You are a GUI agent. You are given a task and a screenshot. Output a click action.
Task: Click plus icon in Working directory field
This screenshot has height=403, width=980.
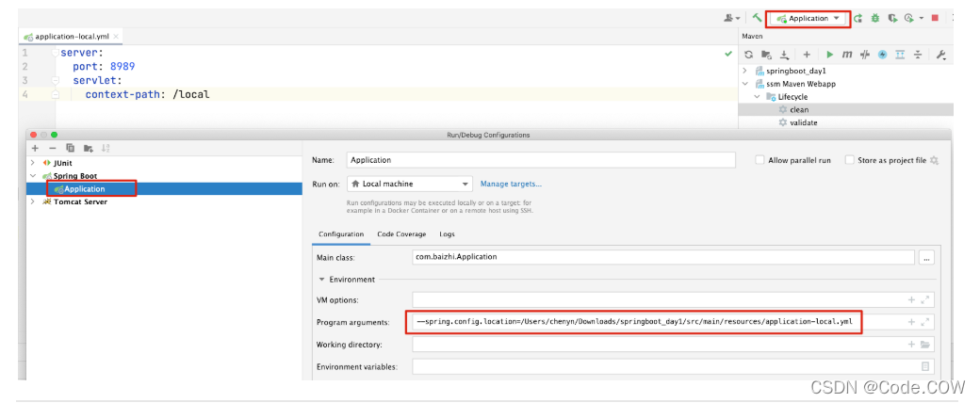(911, 345)
